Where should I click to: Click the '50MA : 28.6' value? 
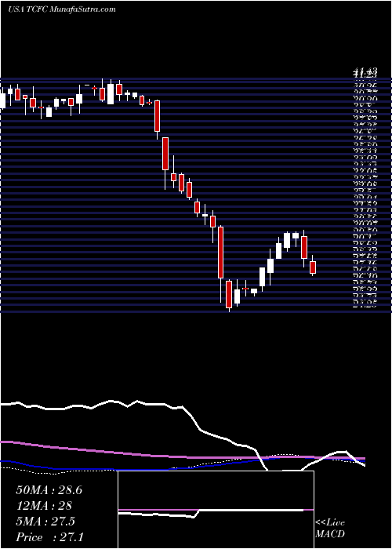49,490
